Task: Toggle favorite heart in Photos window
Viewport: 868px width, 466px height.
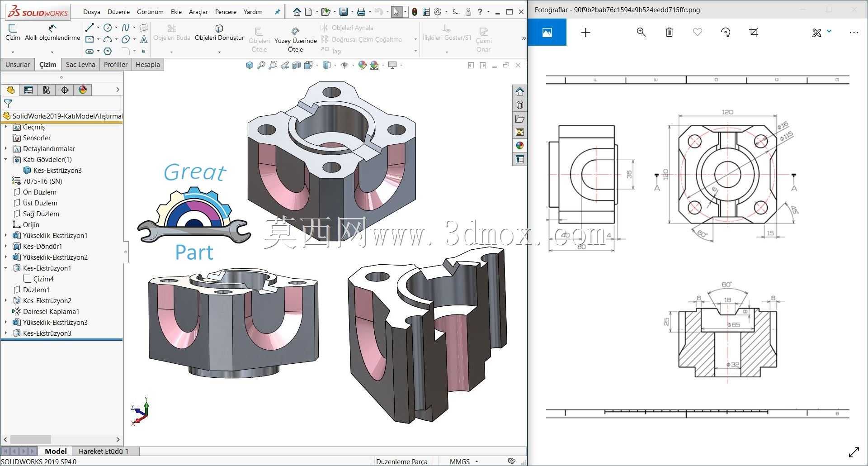Action: pos(698,32)
